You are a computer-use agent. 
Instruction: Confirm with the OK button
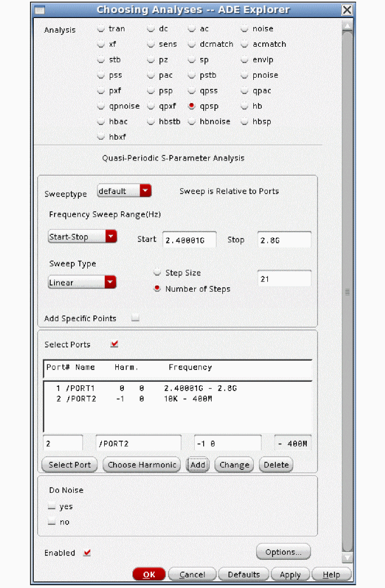coord(149,574)
